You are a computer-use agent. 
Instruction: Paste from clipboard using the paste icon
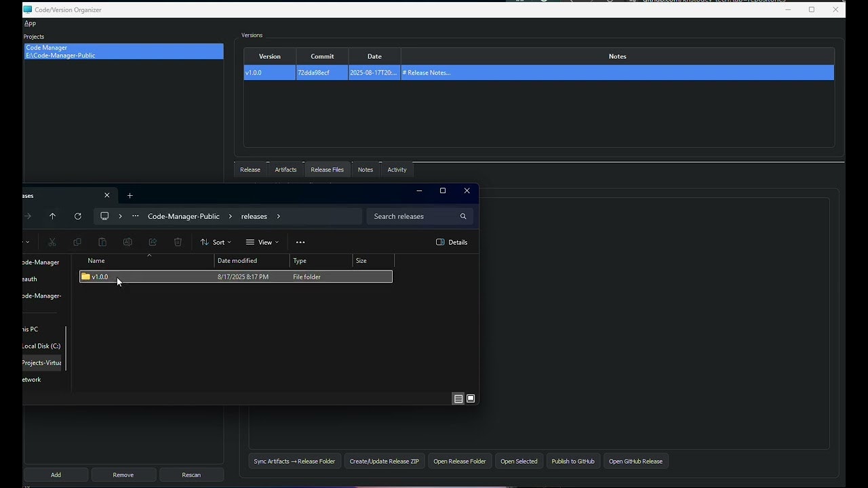pos(102,242)
